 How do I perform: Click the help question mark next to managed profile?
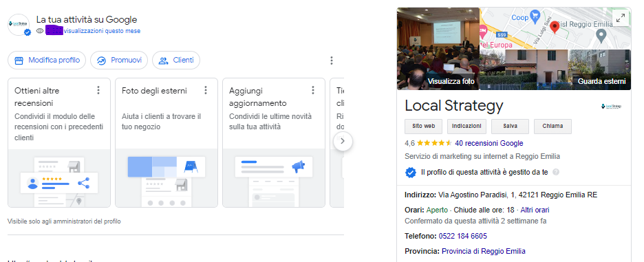tap(556, 172)
